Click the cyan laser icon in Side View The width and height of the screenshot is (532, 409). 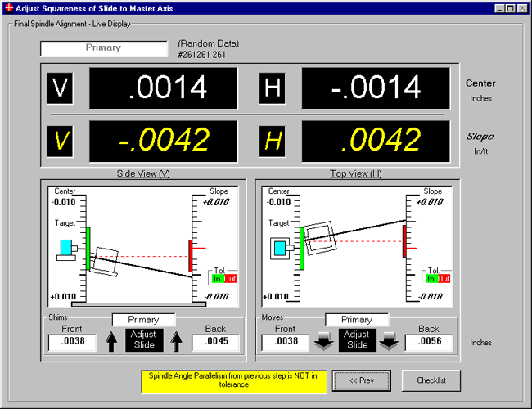click(x=65, y=249)
